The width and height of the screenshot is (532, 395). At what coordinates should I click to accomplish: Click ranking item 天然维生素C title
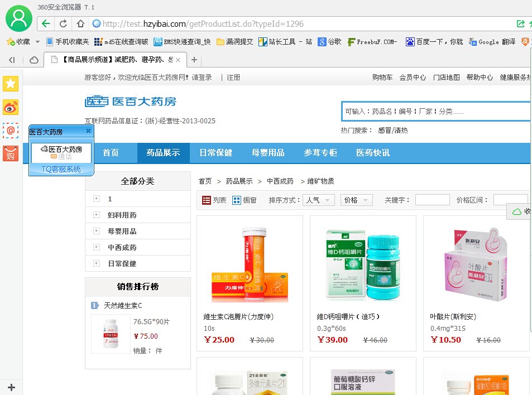pyautogui.click(x=123, y=306)
